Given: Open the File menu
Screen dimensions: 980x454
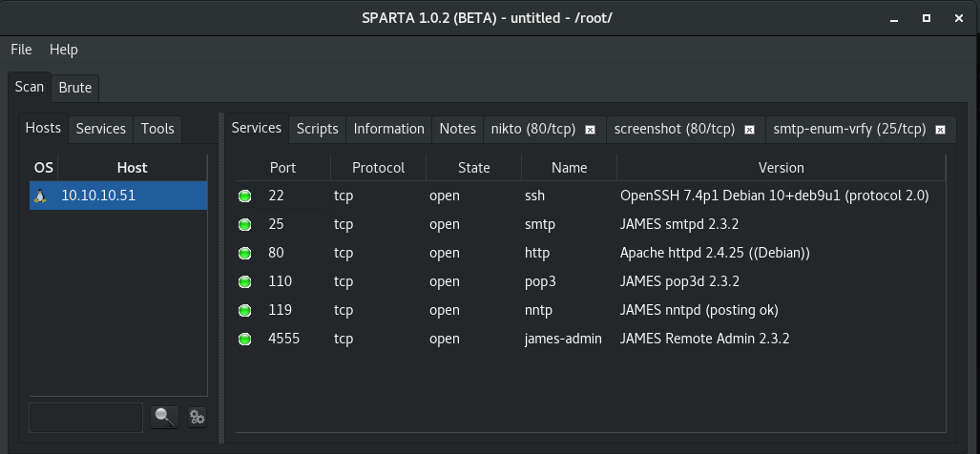Looking at the screenshot, I should coord(21,50).
